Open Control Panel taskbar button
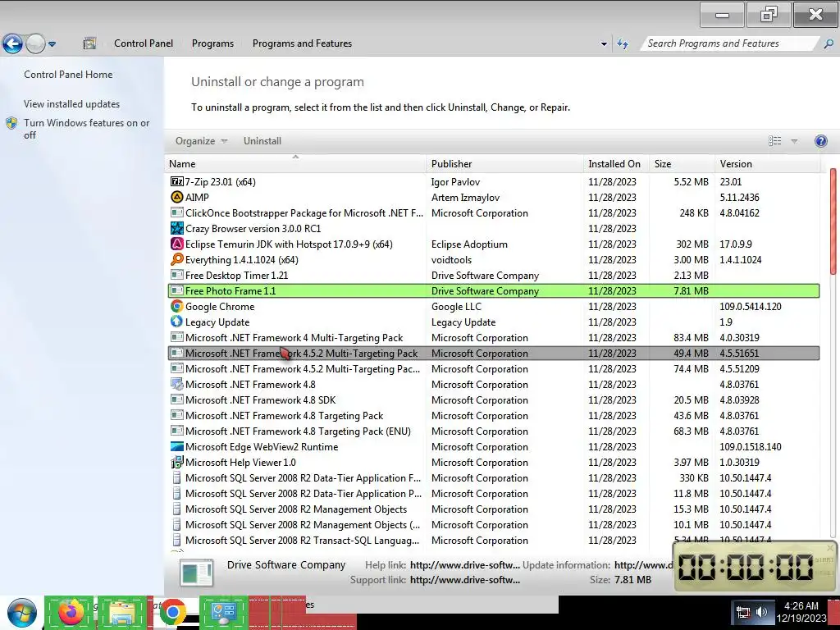 point(224,612)
